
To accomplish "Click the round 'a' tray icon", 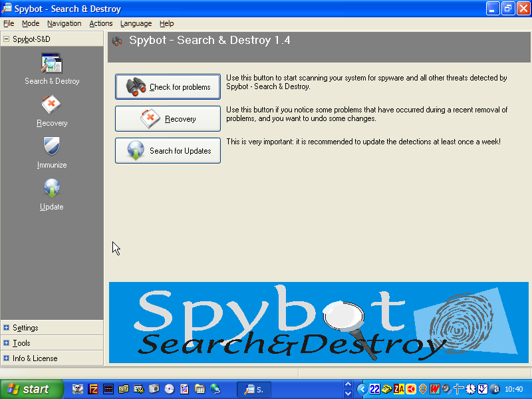I will point(495,389).
